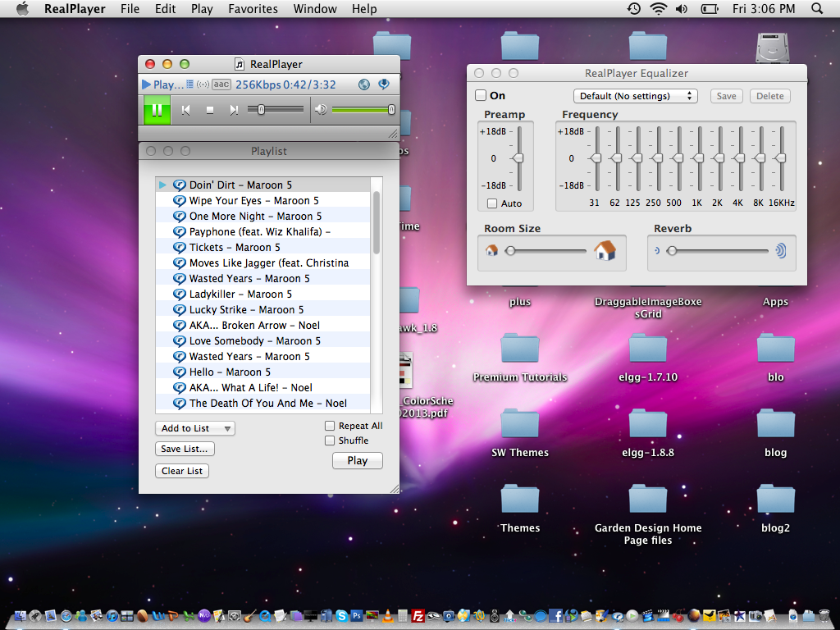Screen dimensions: 840x630
Task: Open the File menu
Action: (x=130, y=8)
